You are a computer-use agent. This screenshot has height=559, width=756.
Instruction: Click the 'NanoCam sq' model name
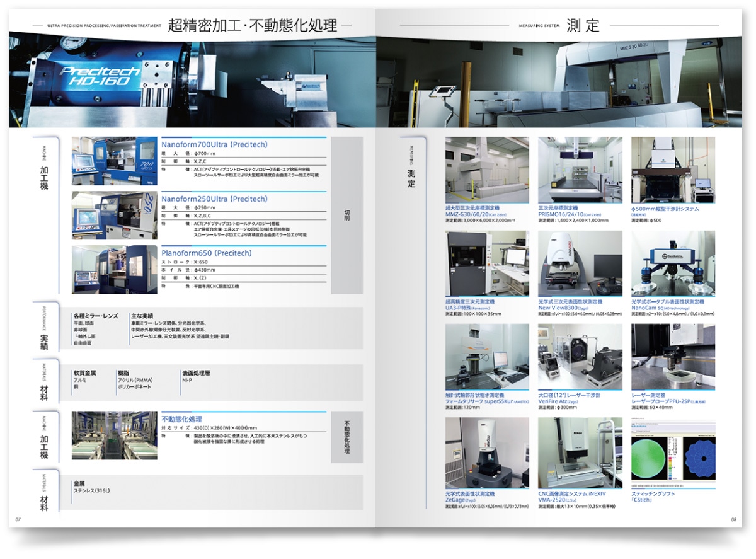(x=649, y=308)
